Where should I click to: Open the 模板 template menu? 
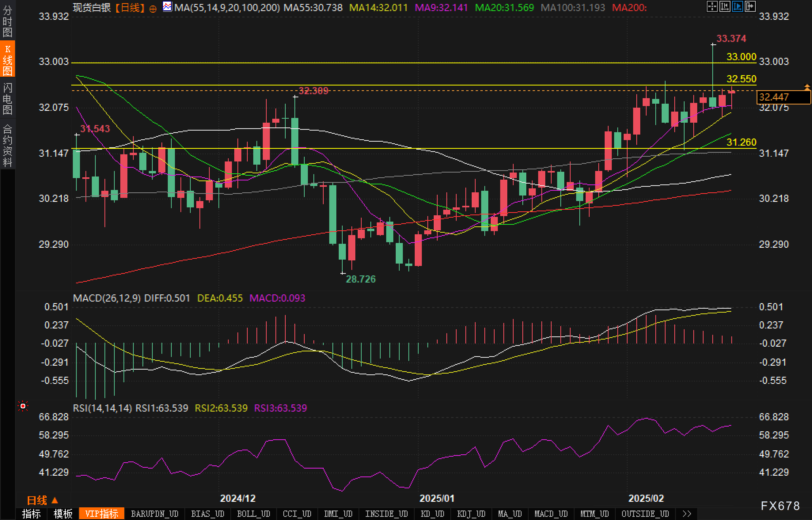[63, 514]
